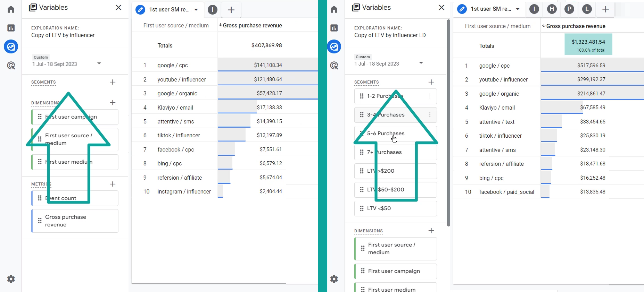Edit exploration name Copy of LTV by influencer LD
Screen dimensions: 644x292
coord(390,35)
